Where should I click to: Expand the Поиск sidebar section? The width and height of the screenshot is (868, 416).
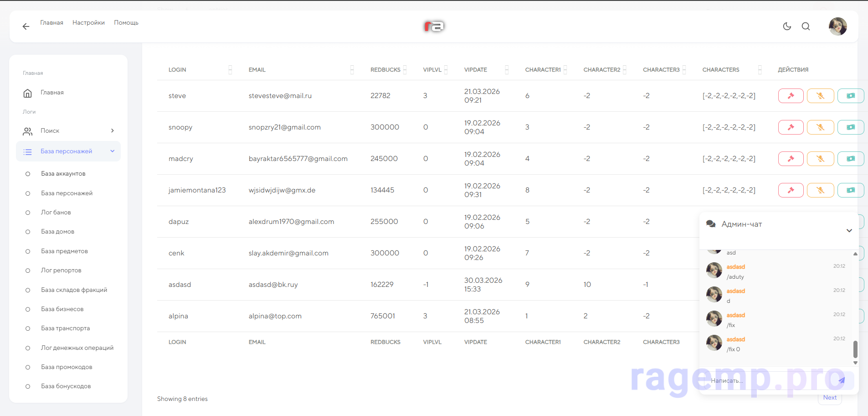68,131
